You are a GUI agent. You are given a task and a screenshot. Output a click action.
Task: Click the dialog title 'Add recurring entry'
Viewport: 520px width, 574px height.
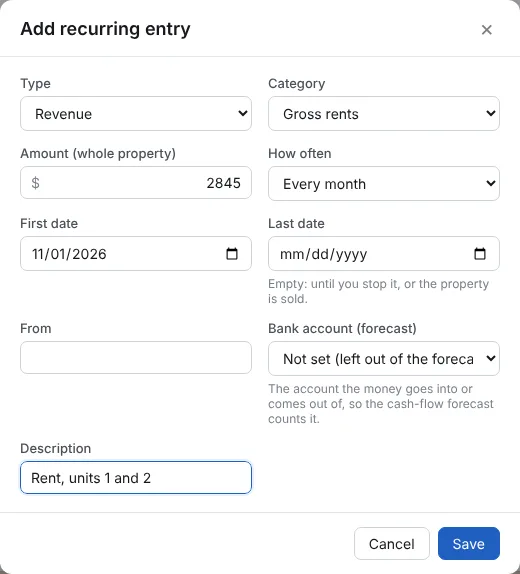pyautogui.click(x=105, y=29)
